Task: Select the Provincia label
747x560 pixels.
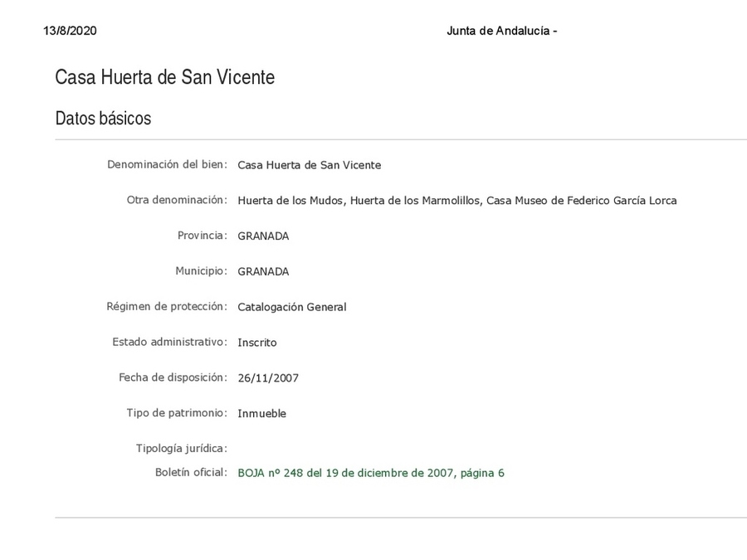Action: pos(202,236)
